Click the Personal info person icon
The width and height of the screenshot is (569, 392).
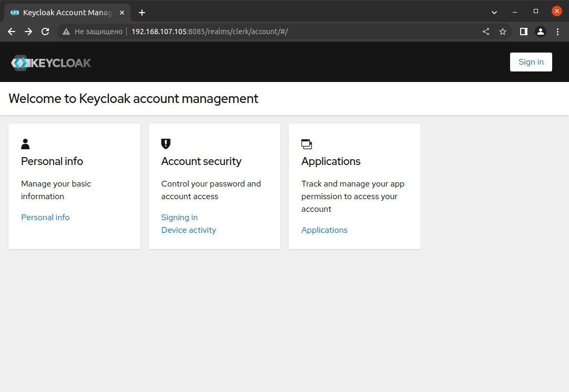pos(25,144)
